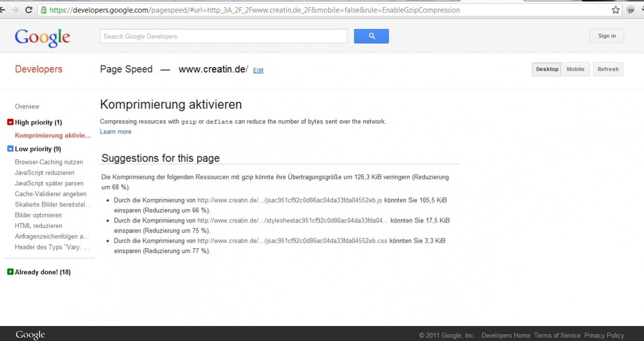Click Edit link next to www.creatin.de
Viewport: 644px width, 341px height.
258,71
